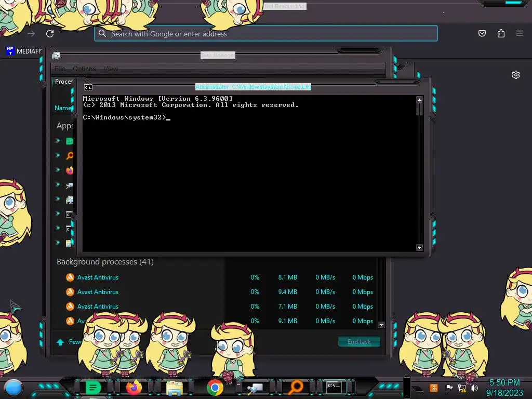The image size is (532, 399).
Task: Switch to the Processes tab
Action: click(x=64, y=82)
